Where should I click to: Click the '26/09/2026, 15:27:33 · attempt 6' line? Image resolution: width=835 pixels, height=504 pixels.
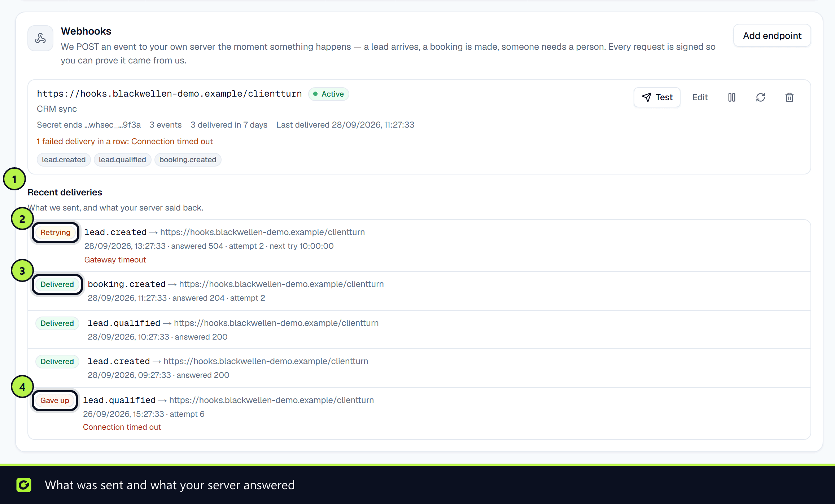click(x=144, y=414)
